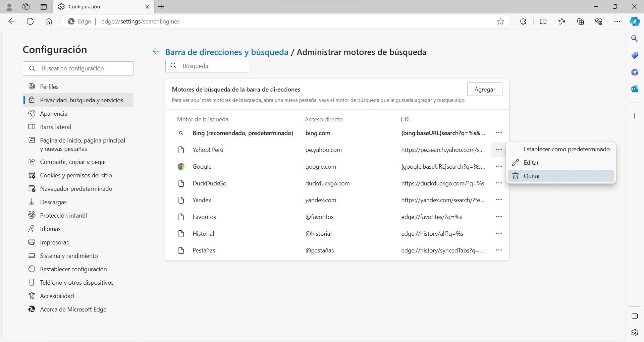The image size is (644, 342).
Task: Open a new tab with plus
Action: [x=161, y=7]
